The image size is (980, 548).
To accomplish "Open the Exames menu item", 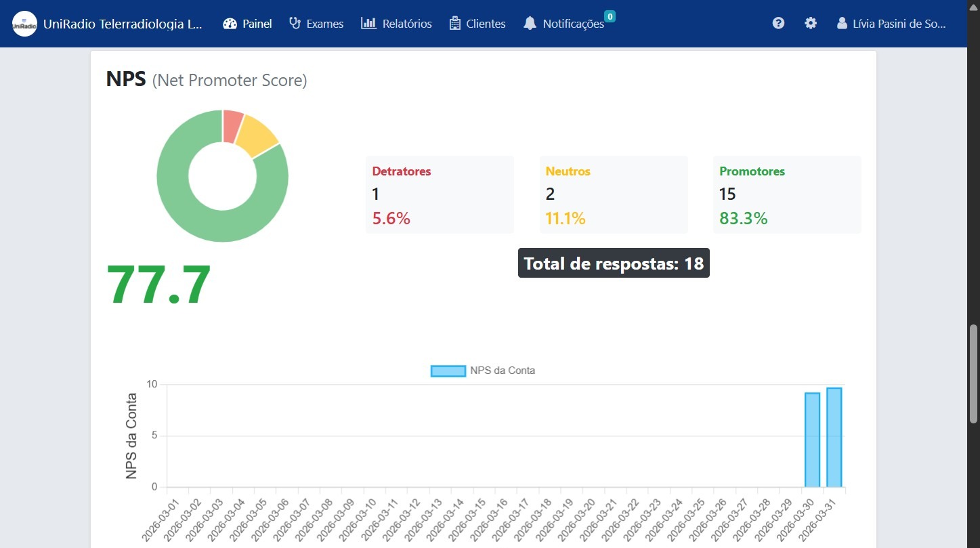I will [x=324, y=24].
